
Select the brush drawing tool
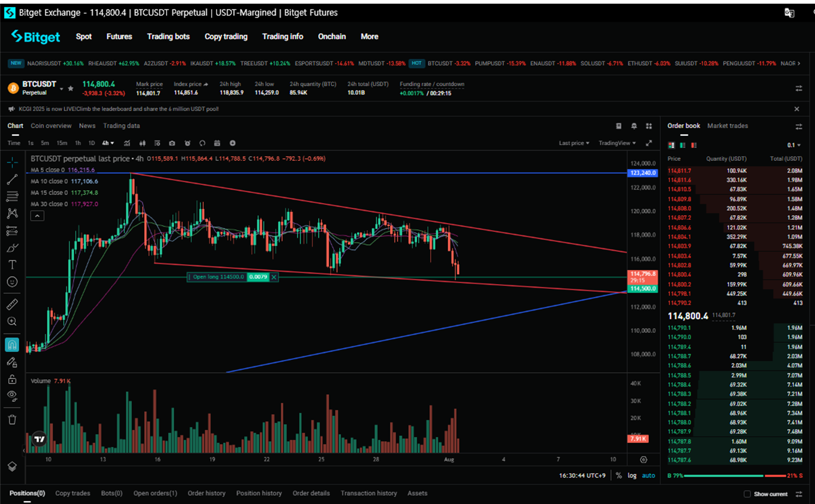pos(12,248)
